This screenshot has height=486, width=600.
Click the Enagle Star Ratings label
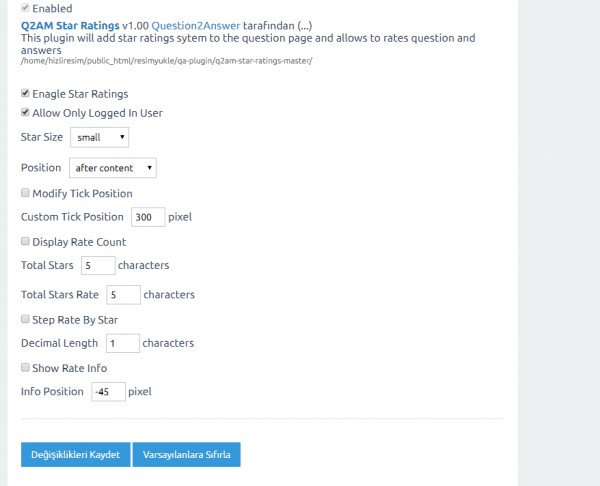[x=80, y=94]
